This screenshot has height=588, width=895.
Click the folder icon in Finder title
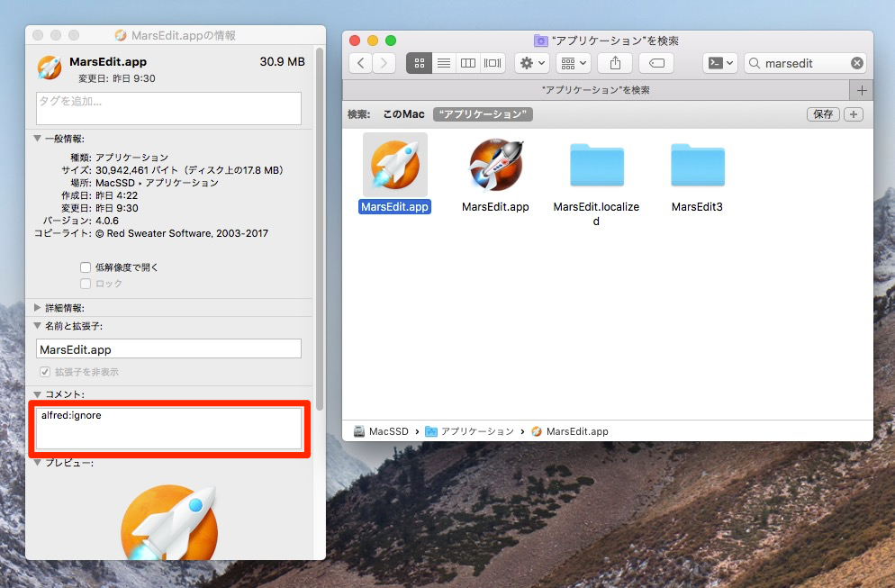(x=540, y=41)
